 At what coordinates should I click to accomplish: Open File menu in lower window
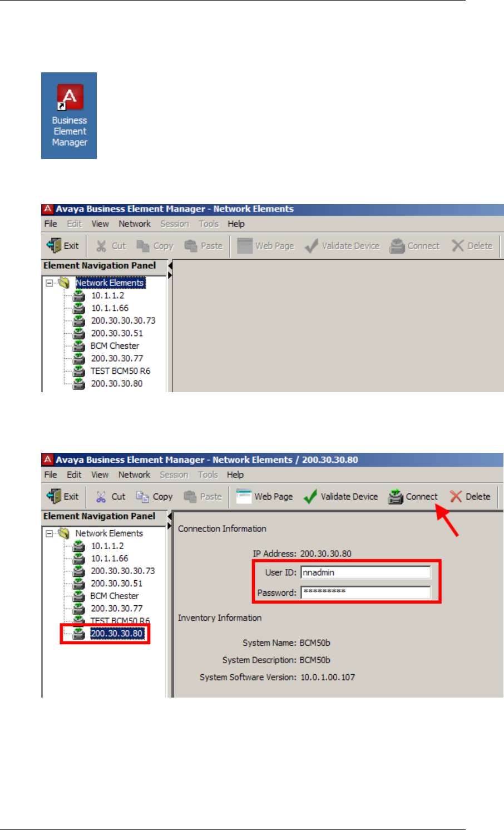coord(51,475)
